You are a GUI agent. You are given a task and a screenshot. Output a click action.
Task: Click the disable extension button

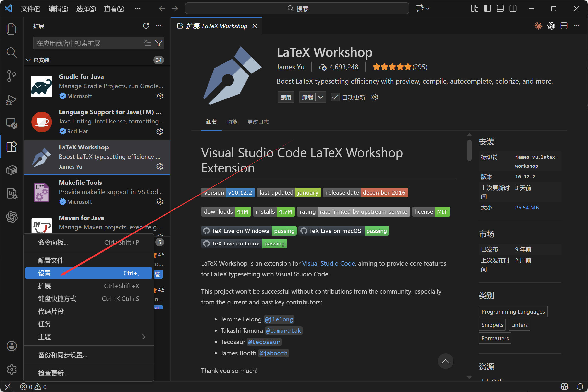[x=286, y=97]
